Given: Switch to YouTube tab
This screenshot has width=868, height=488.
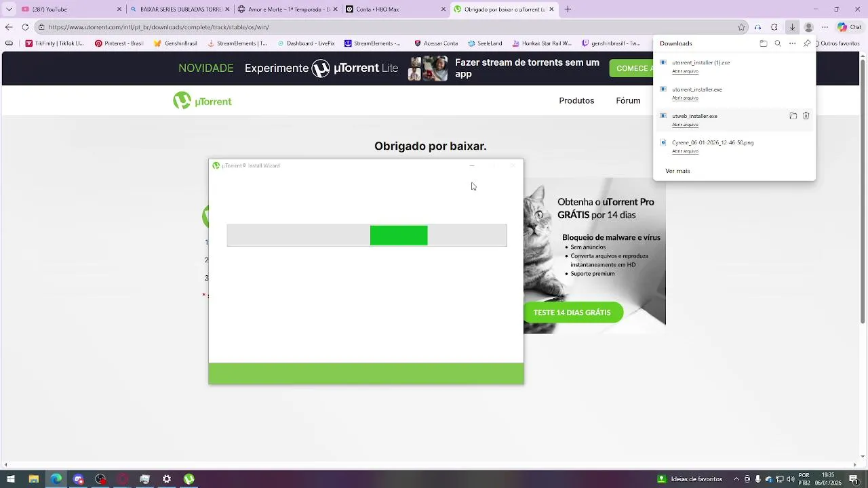Looking at the screenshot, I should pos(71,9).
